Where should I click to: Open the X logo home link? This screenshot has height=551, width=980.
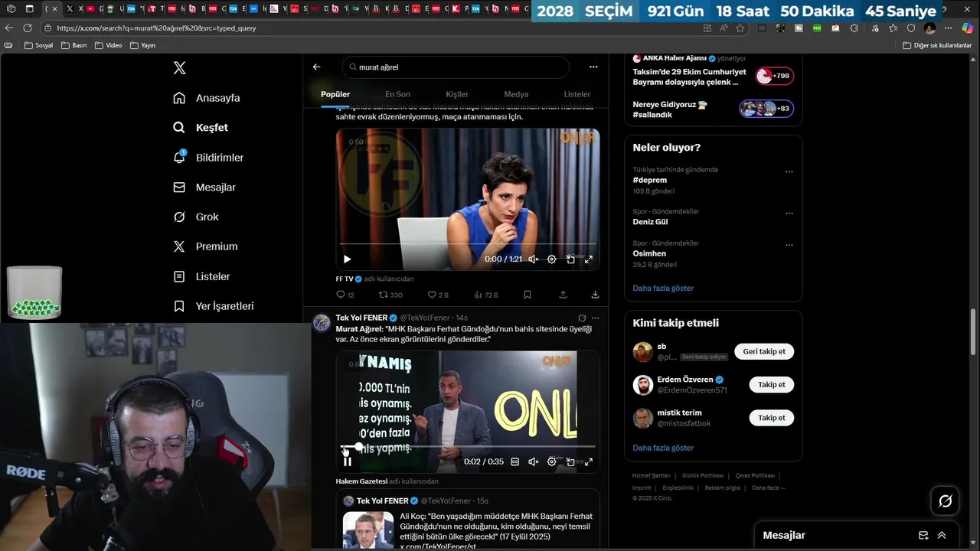(179, 68)
